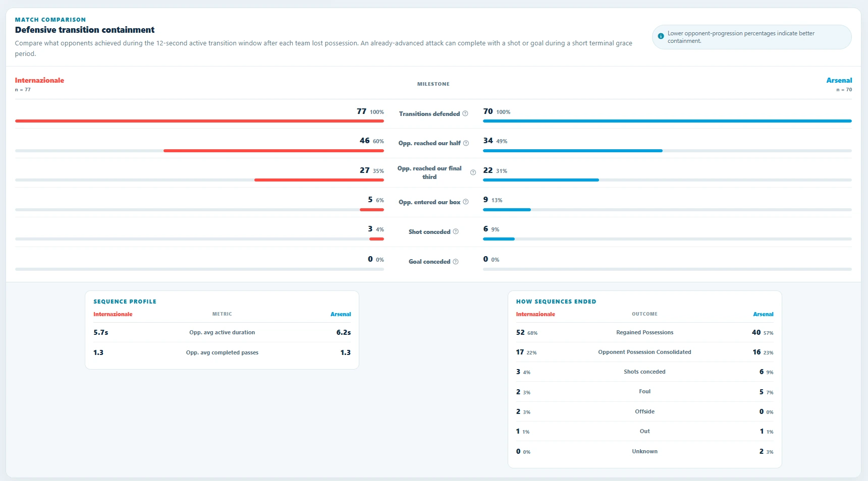Click Internazionale's "27 35%" value
Image resolution: width=868 pixels, height=481 pixels.
372,170
